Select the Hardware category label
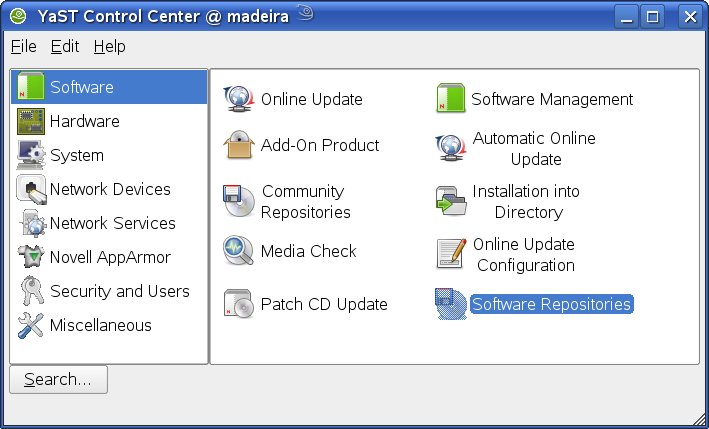Image resolution: width=709 pixels, height=429 pixels. coord(85,121)
